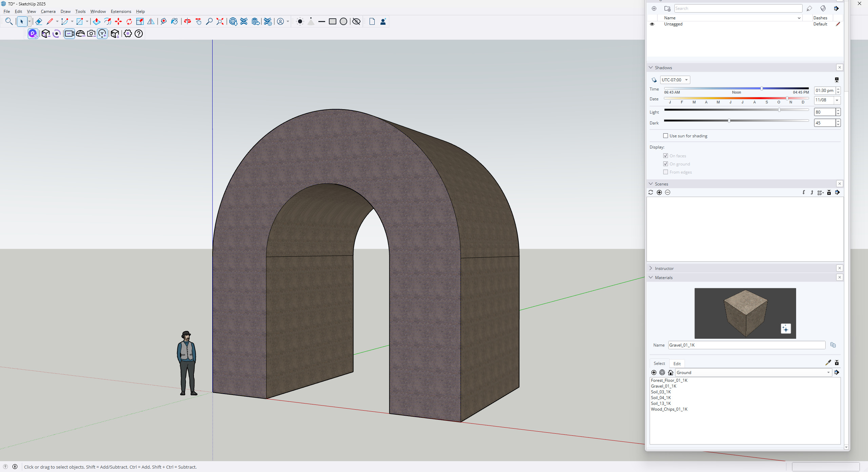The width and height of the screenshot is (868, 472).
Task: Pick the Rotate tool
Action: pyautogui.click(x=129, y=22)
